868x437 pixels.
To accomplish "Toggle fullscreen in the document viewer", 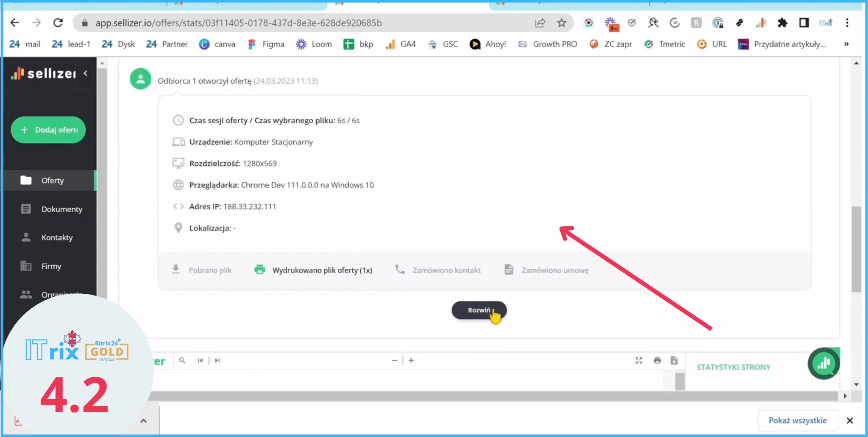I will click(639, 360).
